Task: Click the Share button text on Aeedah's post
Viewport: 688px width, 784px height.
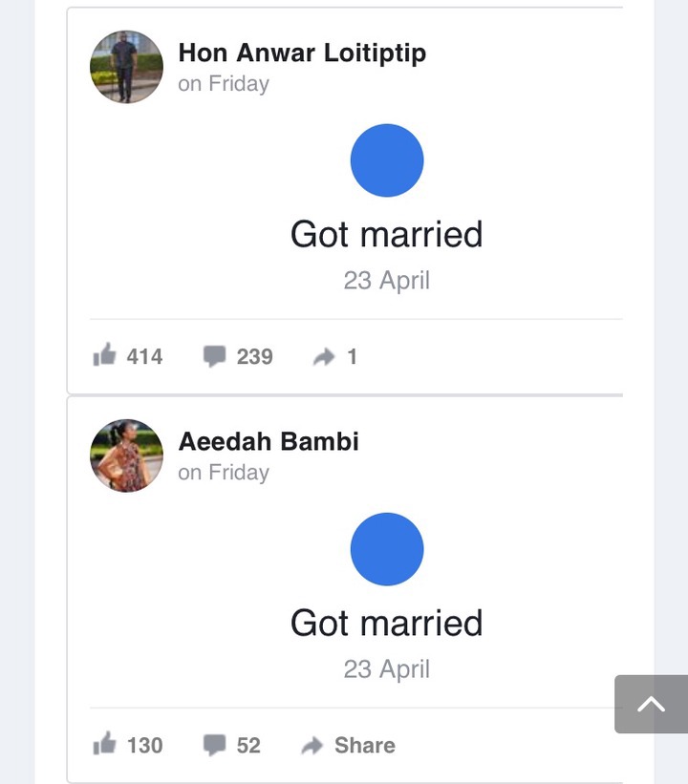Action: click(365, 745)
